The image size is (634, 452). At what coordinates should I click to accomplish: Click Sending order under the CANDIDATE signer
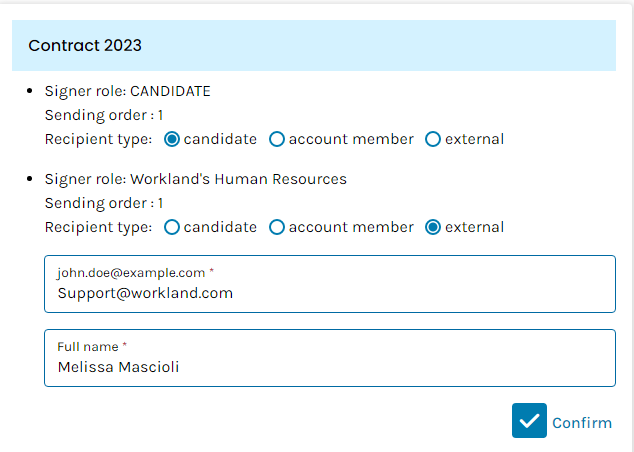(104, 115)
